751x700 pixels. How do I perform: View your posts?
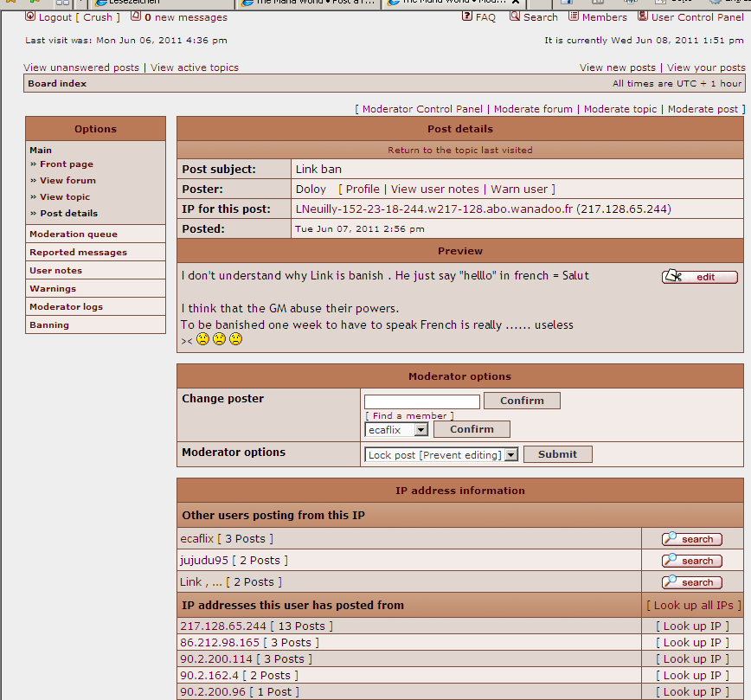point(706,67)
